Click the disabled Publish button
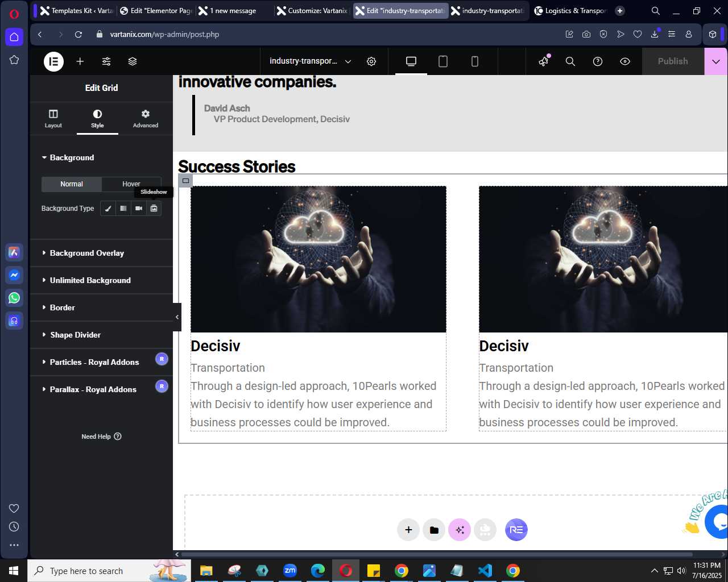 click(x=673, y=61)
